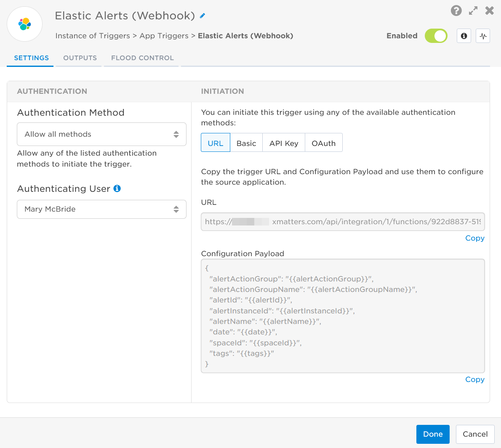Click the "tags" payload line
Image resolution: width=501 pixels, height=448 pixels.
[242, 353]
